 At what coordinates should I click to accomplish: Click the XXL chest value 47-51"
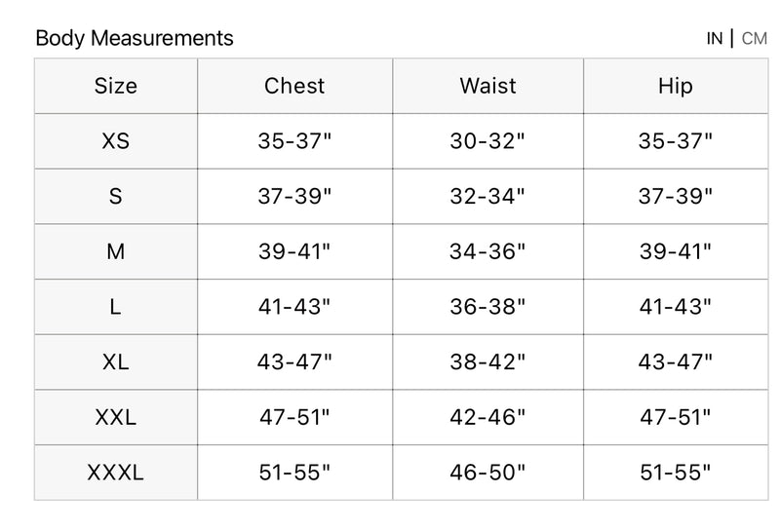(294, 418)
